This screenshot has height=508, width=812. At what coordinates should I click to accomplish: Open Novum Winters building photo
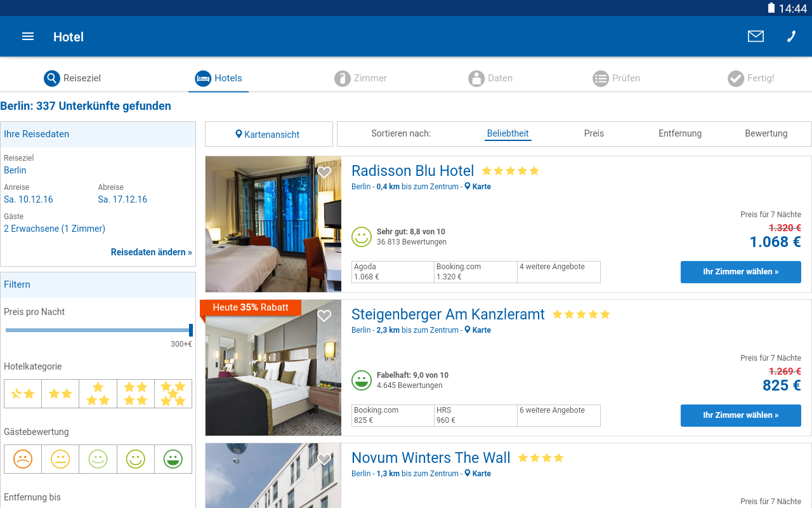[273, 476]
